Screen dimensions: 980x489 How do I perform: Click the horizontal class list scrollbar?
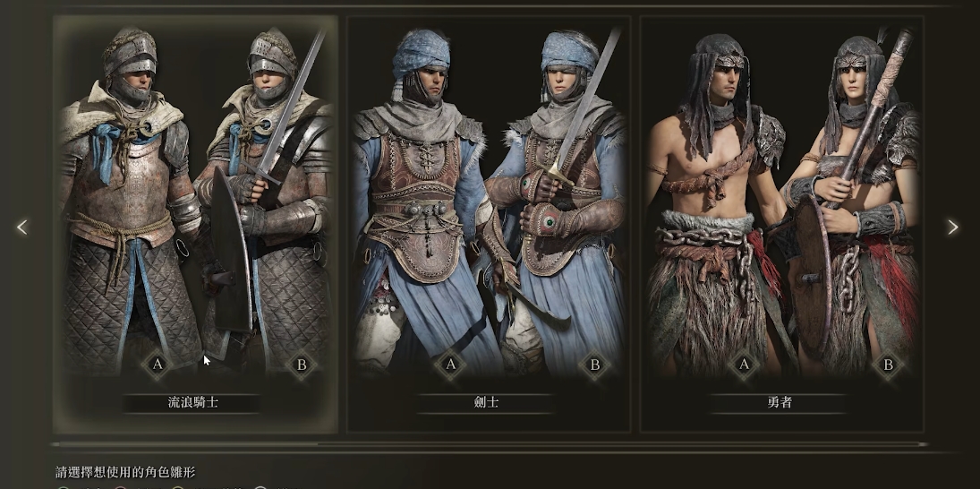pyautogui.click(x=490, y=444)
